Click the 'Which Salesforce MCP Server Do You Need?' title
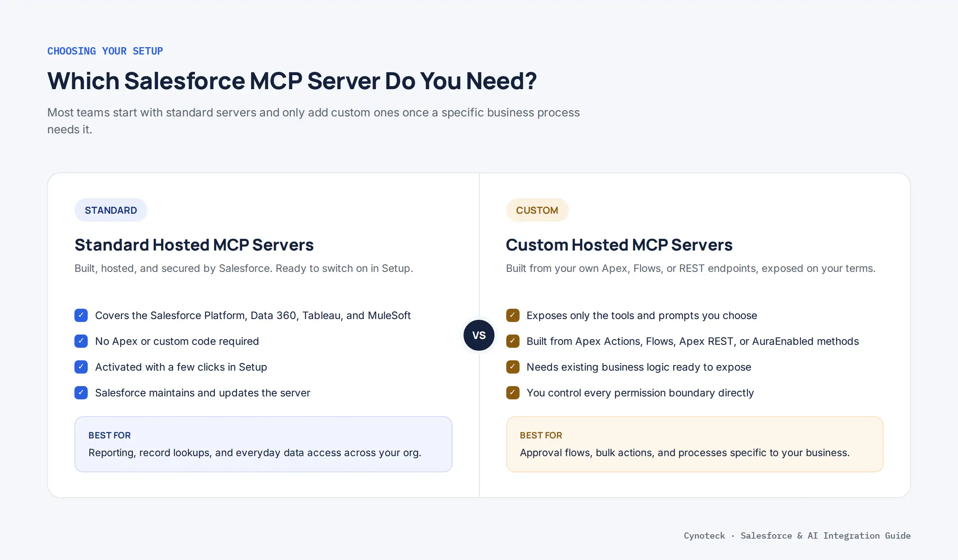958x560 pixels. click(x=292, y=81)
